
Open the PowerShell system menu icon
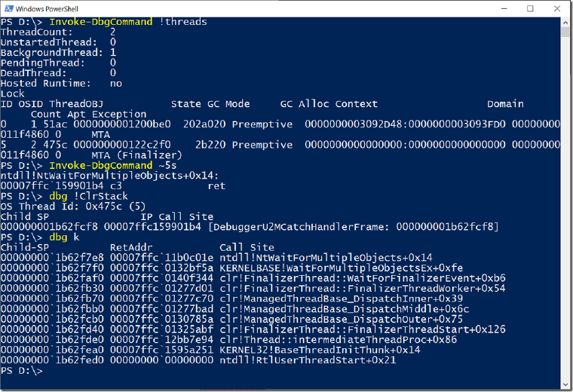[8, 8]
